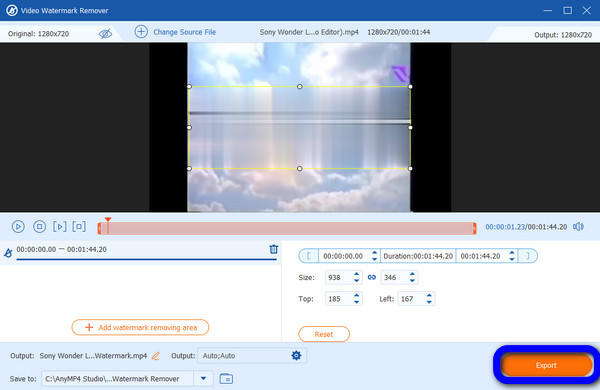The image size is (600, 390).
Task: Click the bottom-right handle of selection box
Action: 410,168
